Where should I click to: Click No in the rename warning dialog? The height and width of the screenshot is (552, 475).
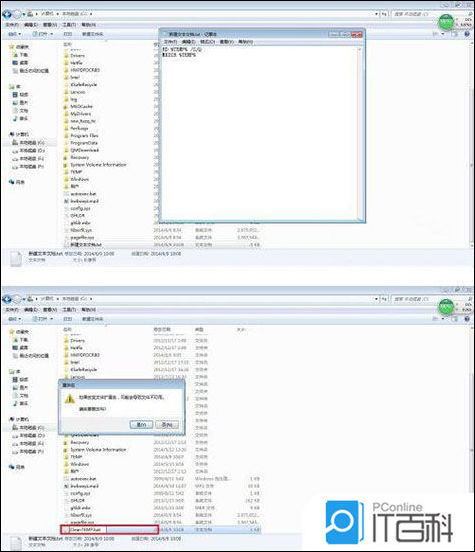pyautogui.click(x=167, y=424)
